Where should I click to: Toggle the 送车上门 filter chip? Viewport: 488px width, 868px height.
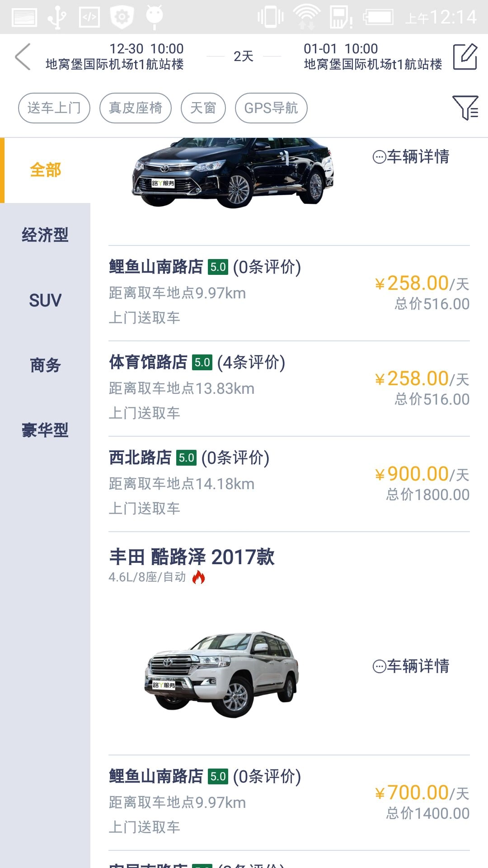click(54, 108)
